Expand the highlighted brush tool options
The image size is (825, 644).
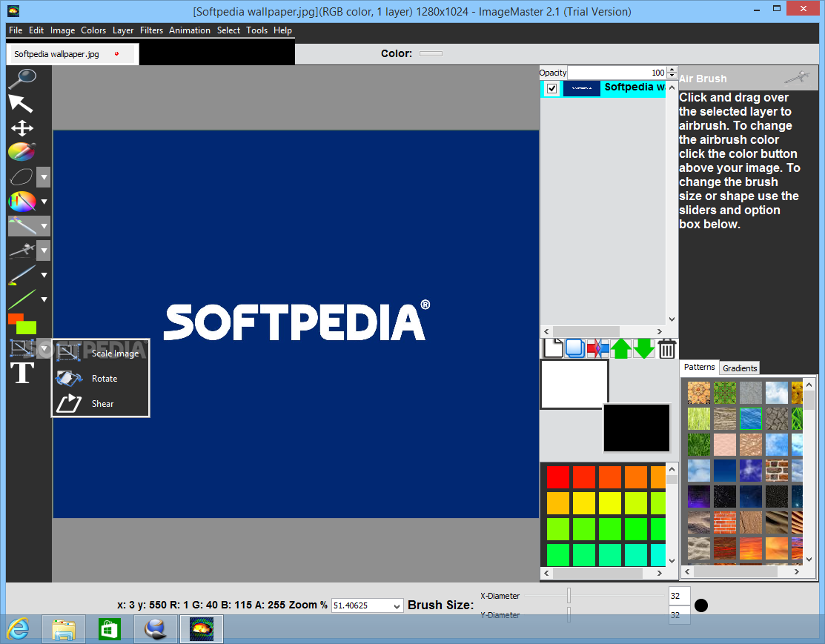(x=44, y=226)
